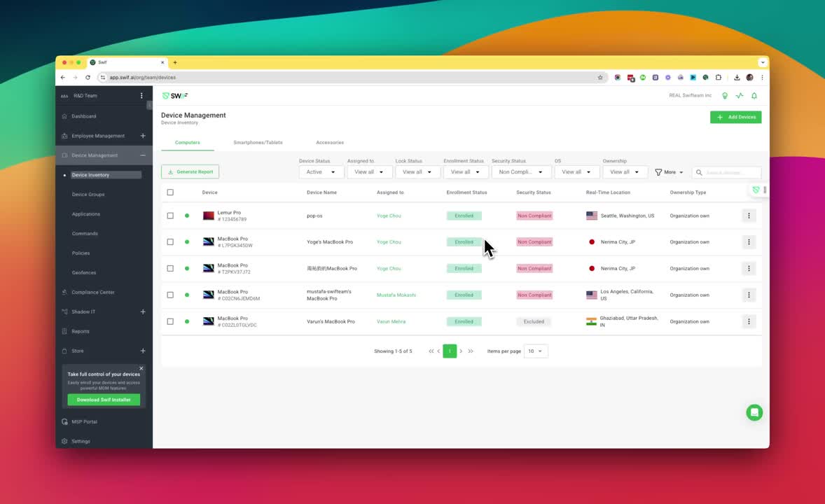Close the installer promo card
The height and width of the screenshot is (504, 825).
tap(141, 368)
